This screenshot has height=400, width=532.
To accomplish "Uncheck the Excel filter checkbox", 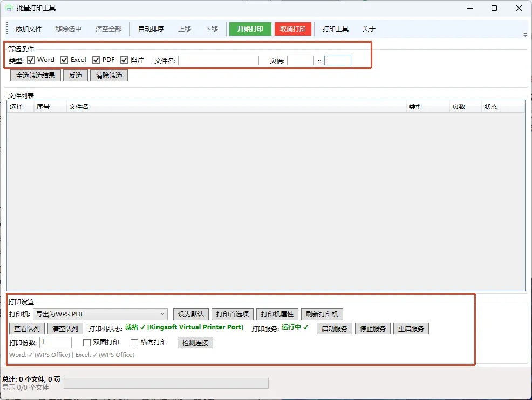I will coord(64,60).
